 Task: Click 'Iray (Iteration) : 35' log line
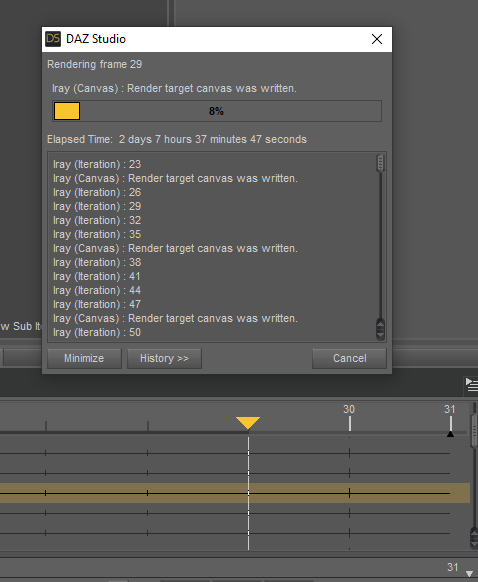[97, 234]
